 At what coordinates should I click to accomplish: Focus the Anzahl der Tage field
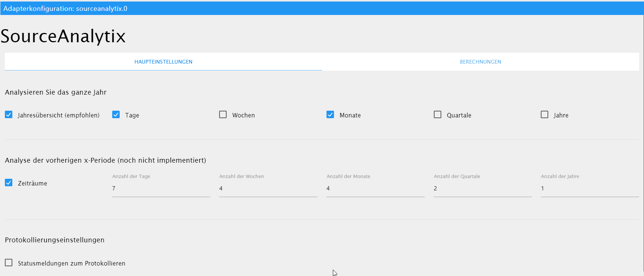click(x=161, y=188)
